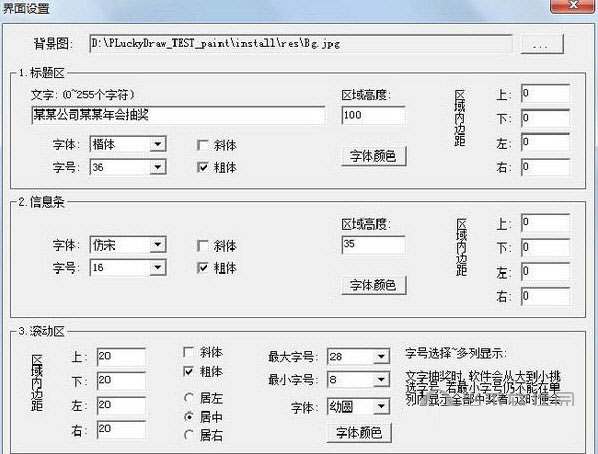Click the 上 padding field in 滚动区

click(121, 357)
